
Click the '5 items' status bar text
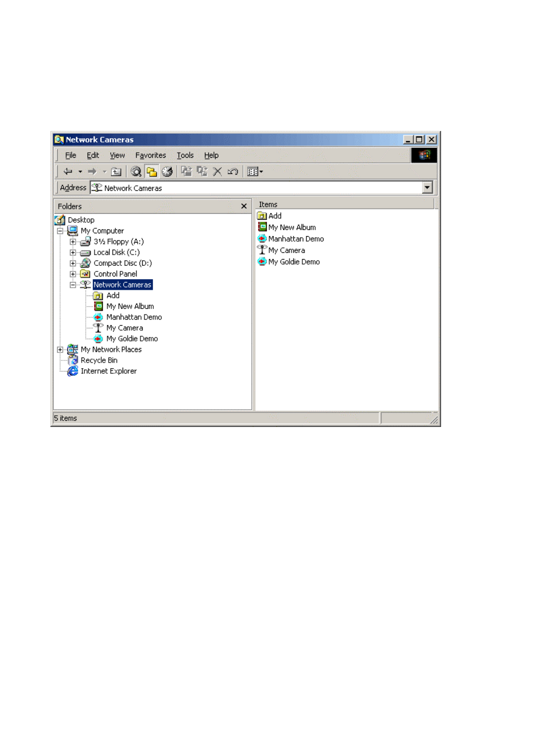coord(65,419)
